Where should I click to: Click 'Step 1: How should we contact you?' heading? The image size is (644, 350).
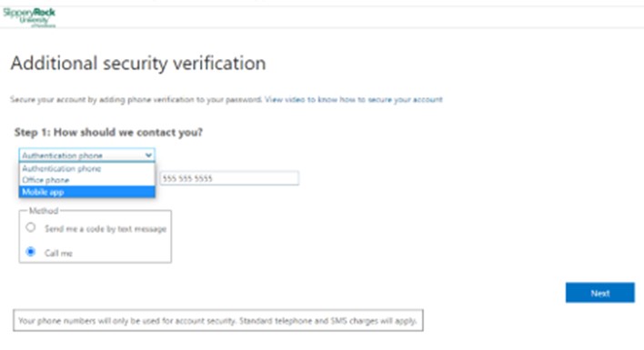click(108, 132)
